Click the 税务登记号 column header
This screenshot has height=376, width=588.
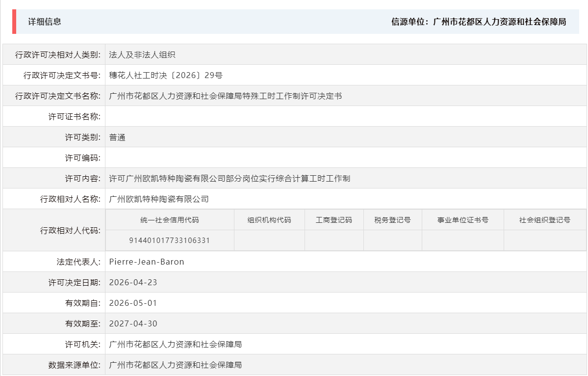[x=392, y=220]
